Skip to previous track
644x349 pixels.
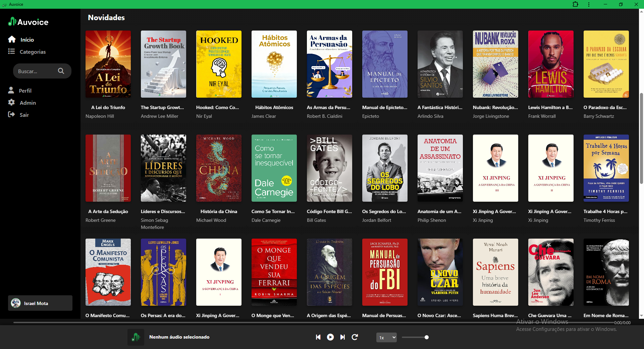(x=318, y=337)
